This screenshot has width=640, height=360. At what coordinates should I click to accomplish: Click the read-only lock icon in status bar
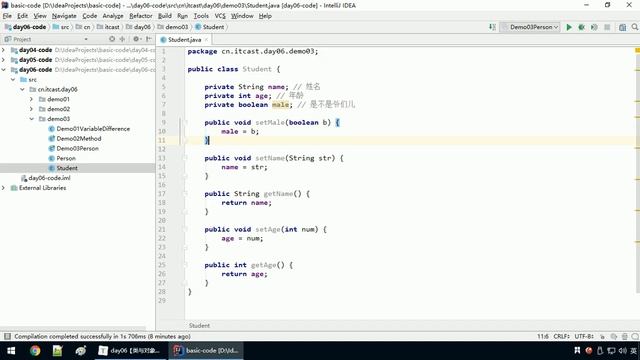(602, 337)
